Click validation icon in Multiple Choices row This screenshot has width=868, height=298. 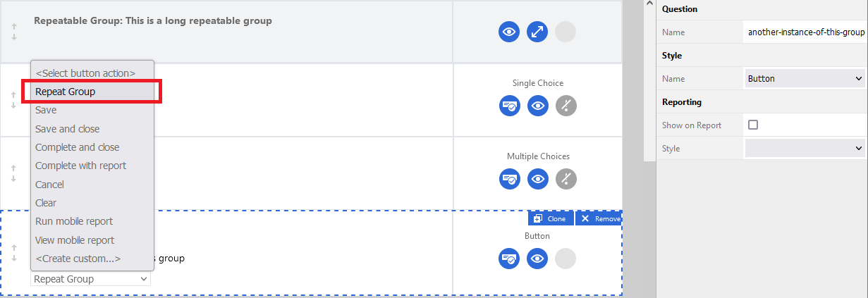[x=510, y=179]
